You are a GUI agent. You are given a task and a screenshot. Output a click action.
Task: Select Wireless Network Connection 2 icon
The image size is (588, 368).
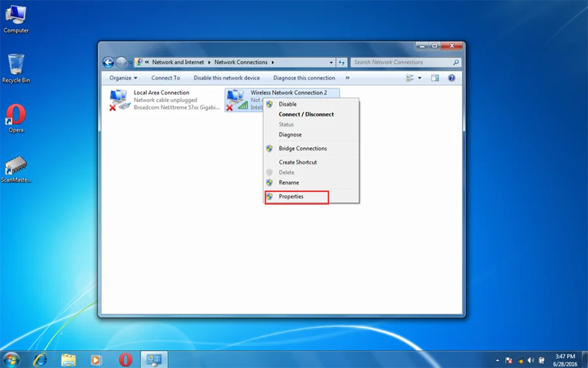click(x=237, y=100)
